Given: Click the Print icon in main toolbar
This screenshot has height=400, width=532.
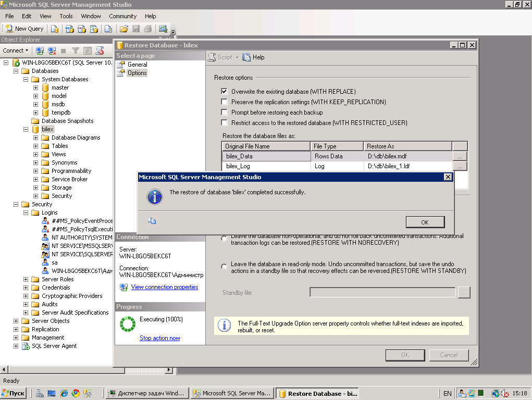Looking at the screenshot, I should click(x=147, y=29).
